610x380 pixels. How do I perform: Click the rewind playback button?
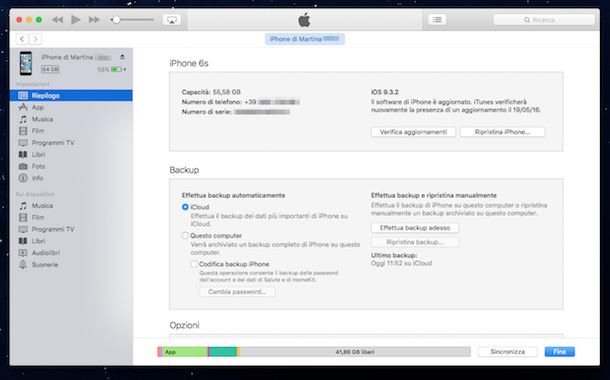coord(58,19)
